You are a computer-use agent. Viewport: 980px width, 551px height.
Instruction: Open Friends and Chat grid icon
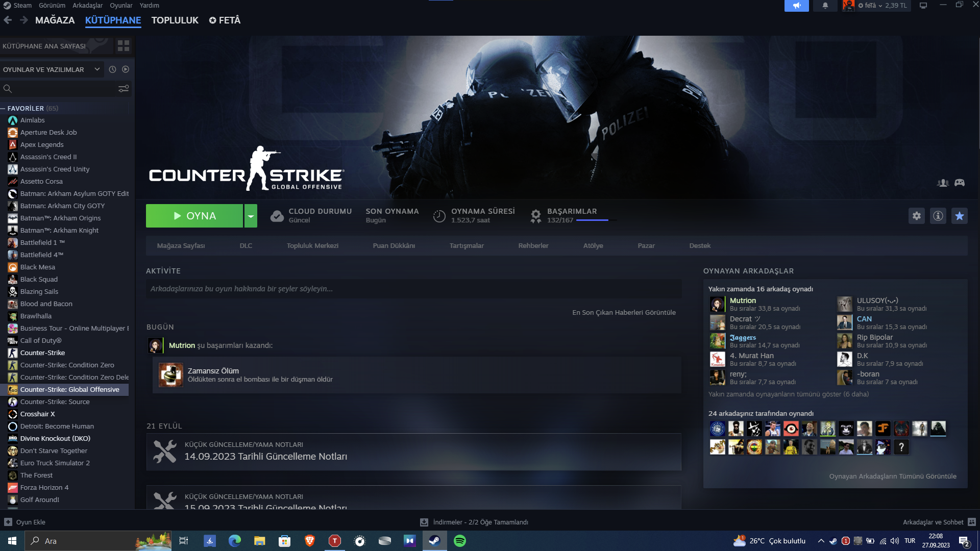[972, 522]
